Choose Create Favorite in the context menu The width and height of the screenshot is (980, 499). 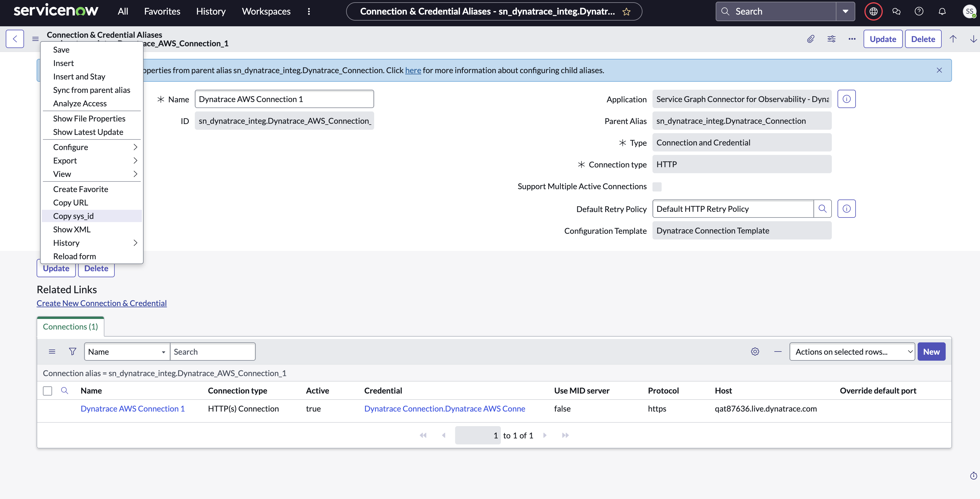[92, 189]
